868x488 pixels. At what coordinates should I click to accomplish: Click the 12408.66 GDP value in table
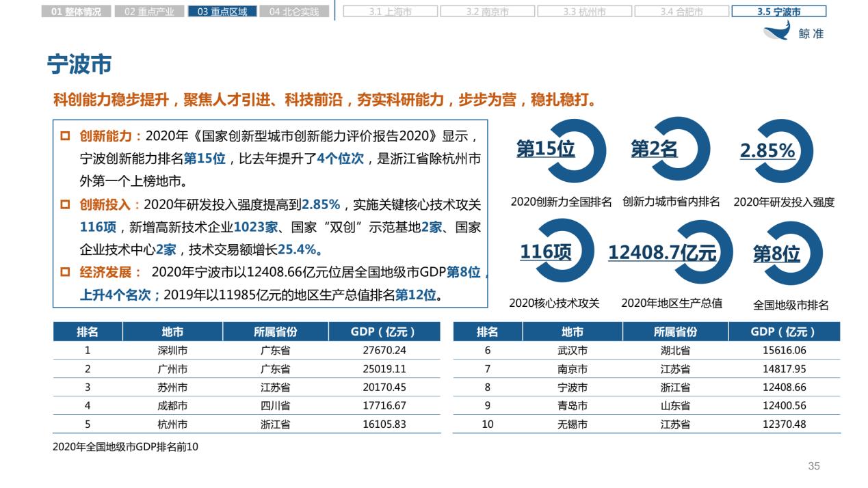tap(785, 388)
